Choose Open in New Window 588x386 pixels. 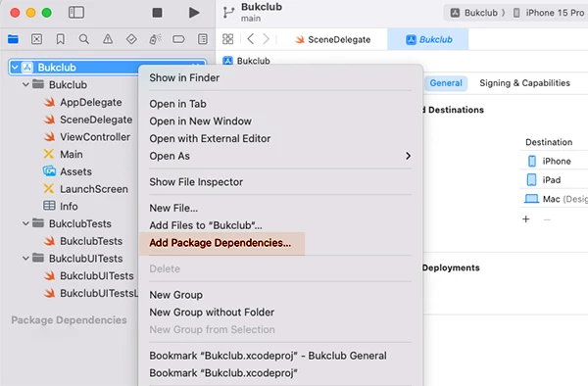click(280, 121)
